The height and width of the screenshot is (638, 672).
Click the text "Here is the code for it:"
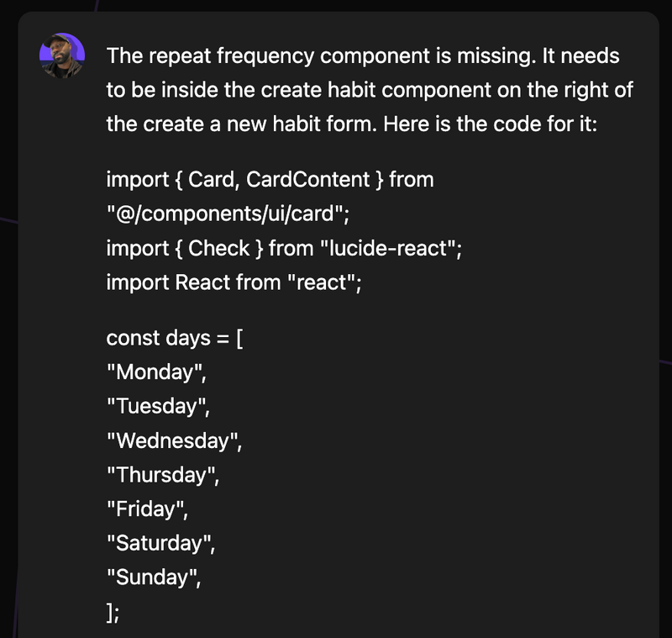click(490, 124)
